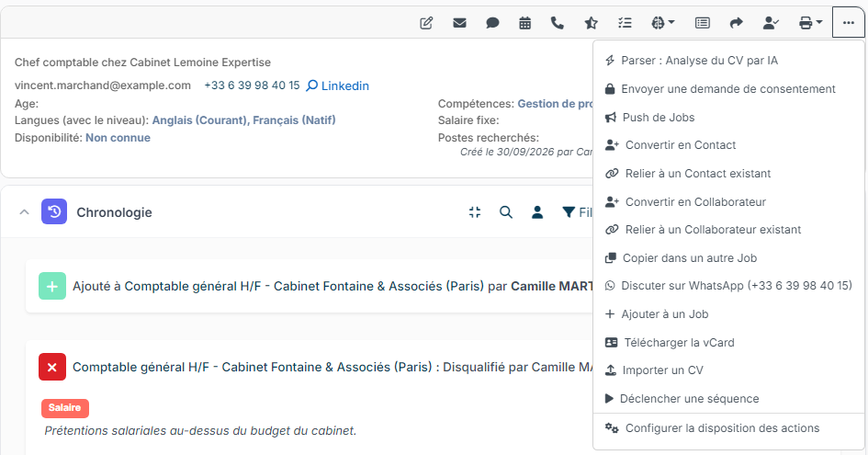
Task: Click the share forward arrow icon
Action: 736,23
